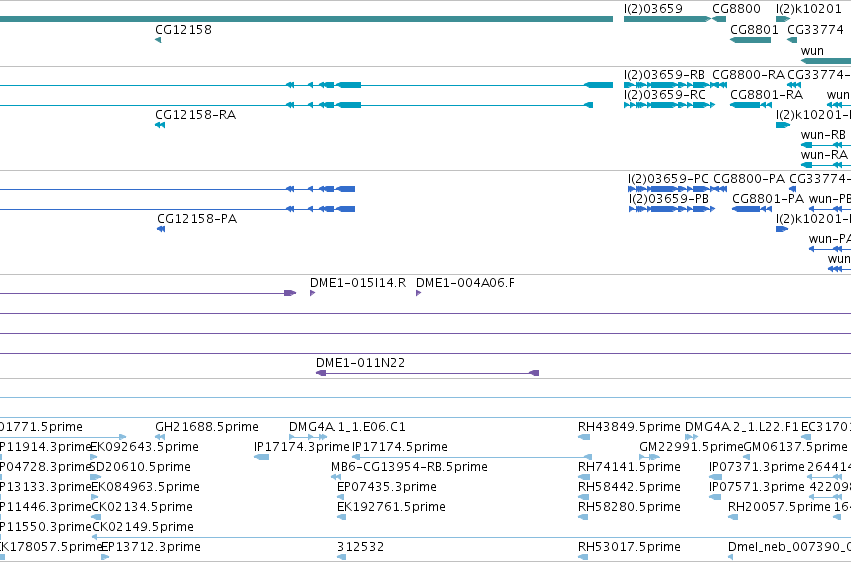Click the CG8800-RA transcript label
The image size is (851, 562).
pos(748,75)
